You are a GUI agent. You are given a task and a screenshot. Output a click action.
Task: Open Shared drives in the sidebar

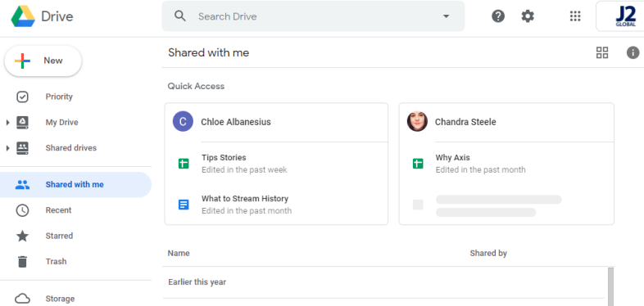point(71,147)
